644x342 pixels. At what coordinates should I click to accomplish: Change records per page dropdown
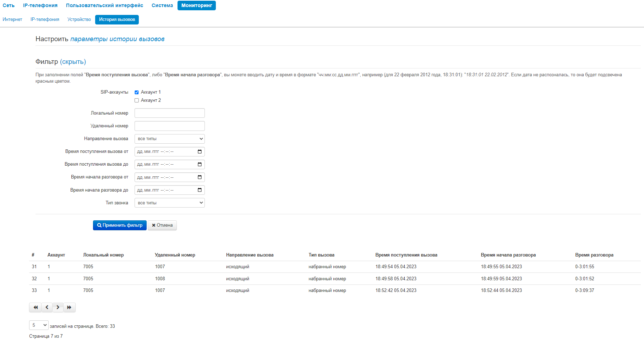[x=39, y=325]
